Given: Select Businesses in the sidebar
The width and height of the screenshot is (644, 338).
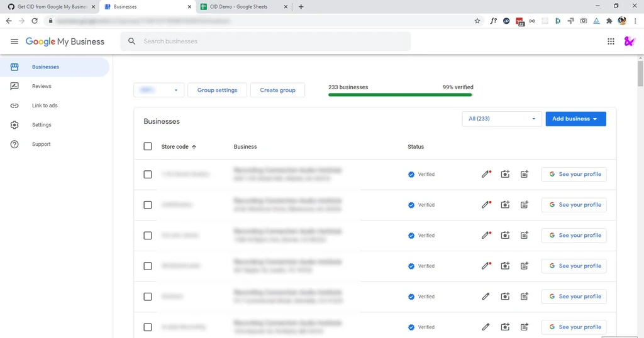Looking at the screenshot, I should [55, 67].
